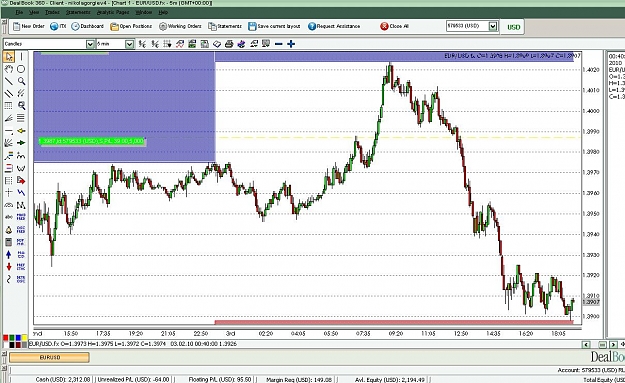The image size is (625, 383).
Task: Click the ITX toolbar button
Action: 58,26
